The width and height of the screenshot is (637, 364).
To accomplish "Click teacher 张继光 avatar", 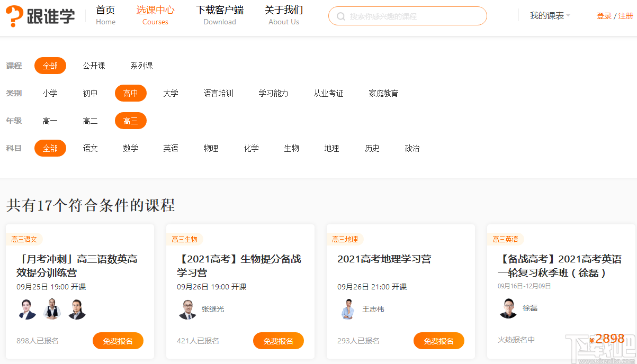I will tap(187, 309).
